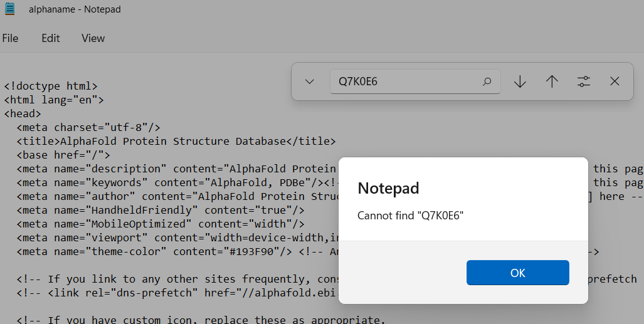Open the File menu
The height and width of the screenshot is (324, 644).
[10, 38]
